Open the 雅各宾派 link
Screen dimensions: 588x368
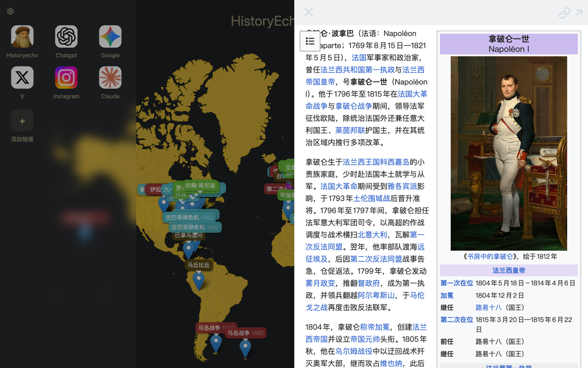click(x=402, y=186)
